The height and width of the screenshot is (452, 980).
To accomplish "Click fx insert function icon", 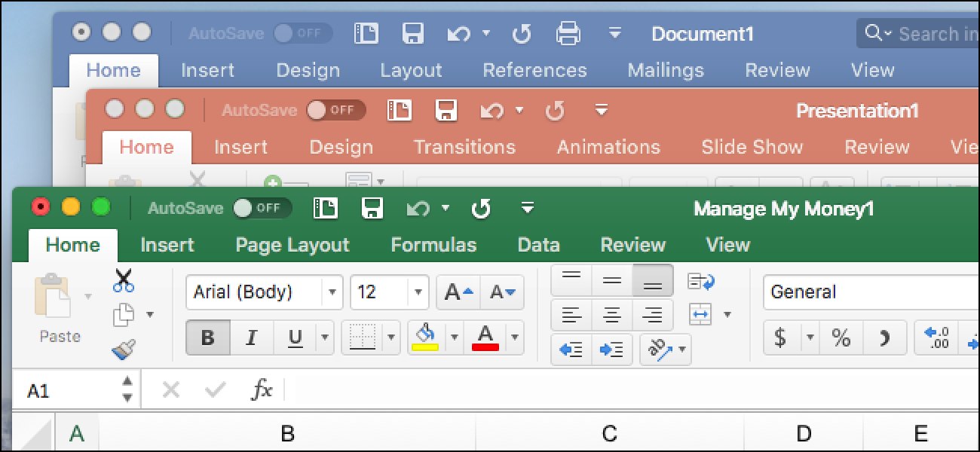I will (262, 389).
